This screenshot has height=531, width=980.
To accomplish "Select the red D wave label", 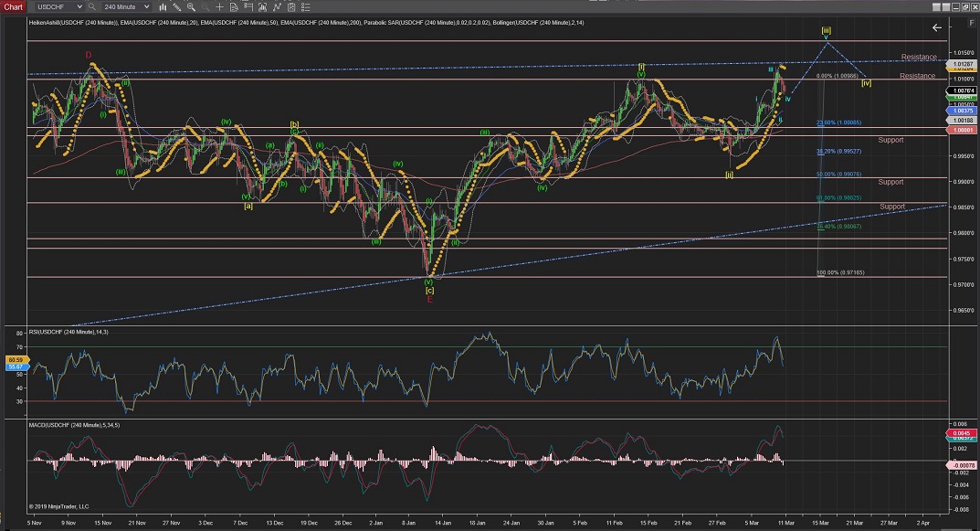I will coord(89,55).
